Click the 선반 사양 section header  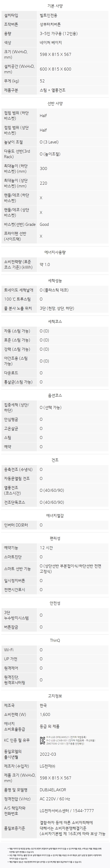[55, 103]
